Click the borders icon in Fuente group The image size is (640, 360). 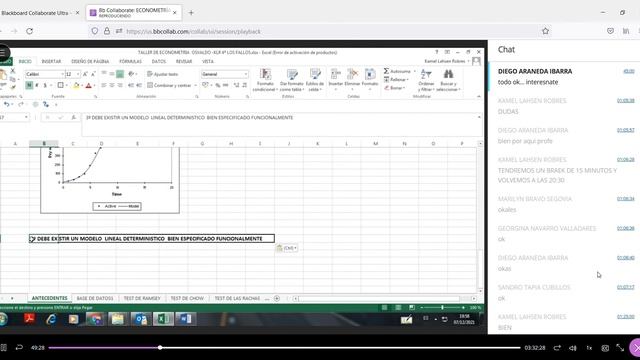click(x=60, y=85)
